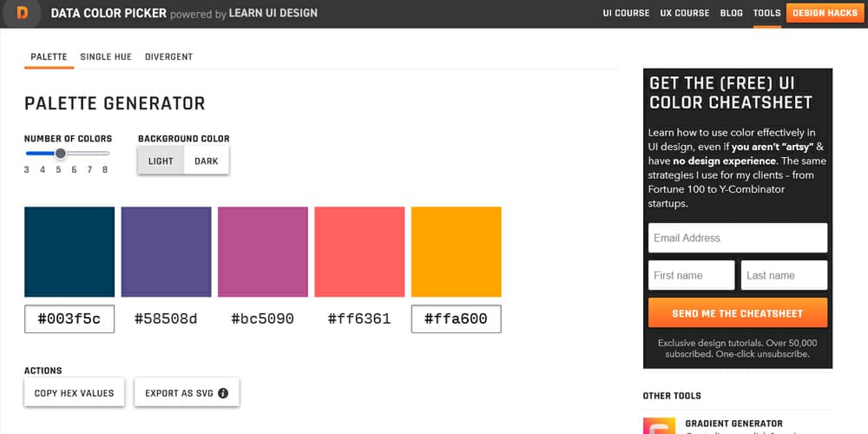Click the dark blue #003f5c swatch
Image resolution: width=868 pixels, height=434 pixels.
coord(69,252)
